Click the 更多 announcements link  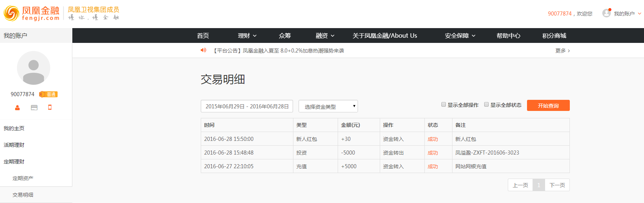coord(562,50)
